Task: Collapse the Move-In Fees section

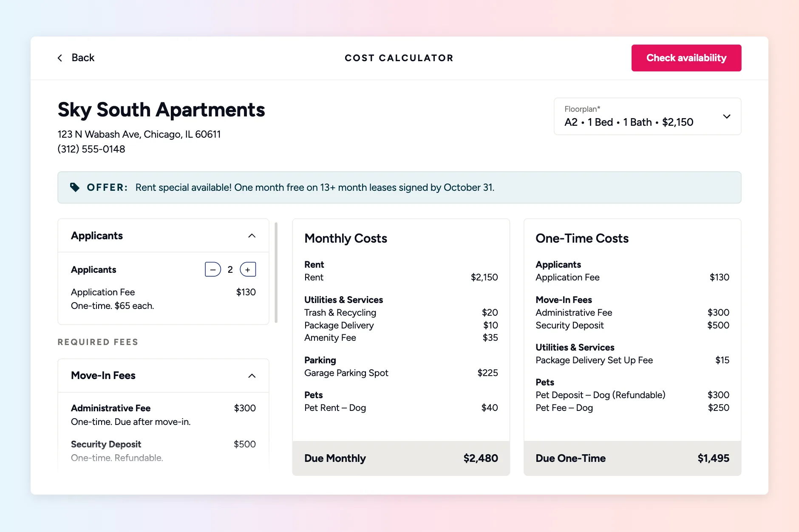Action: click(252, 376)
